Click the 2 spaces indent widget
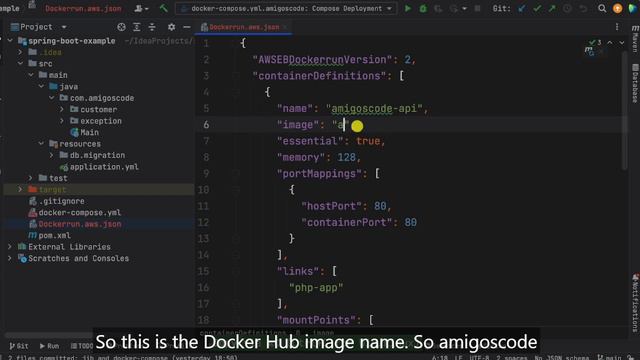The width and height of the screenshot is (640, 360). click(512, 357)
